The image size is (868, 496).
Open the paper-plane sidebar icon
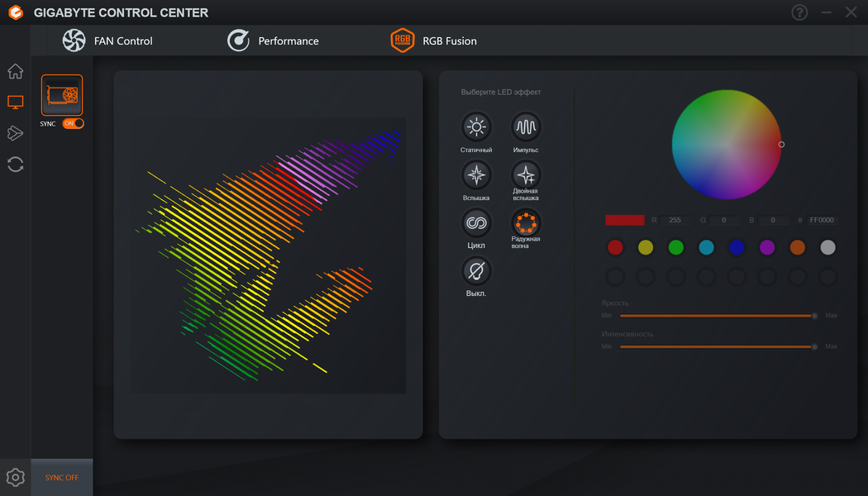[16, 133]
